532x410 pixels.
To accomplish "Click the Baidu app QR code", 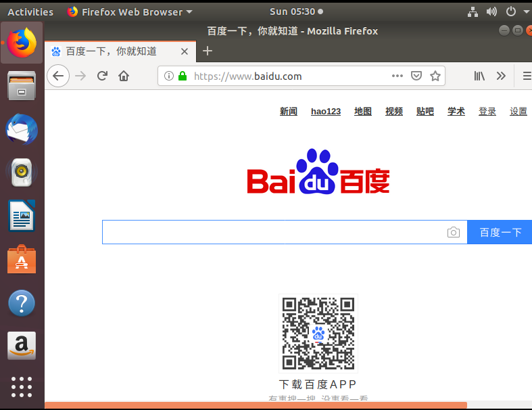I will tap(318, 334).
